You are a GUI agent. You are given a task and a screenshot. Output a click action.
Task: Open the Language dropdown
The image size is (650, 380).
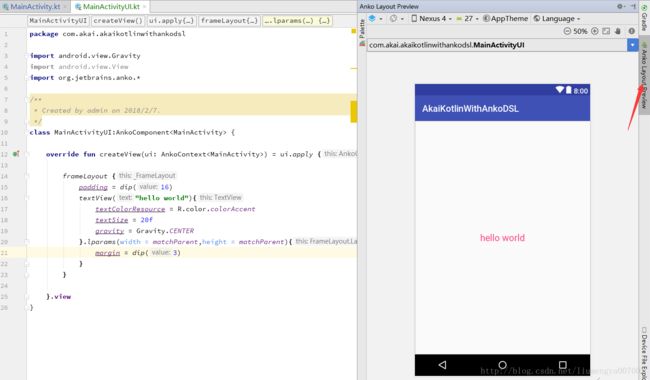557,19
